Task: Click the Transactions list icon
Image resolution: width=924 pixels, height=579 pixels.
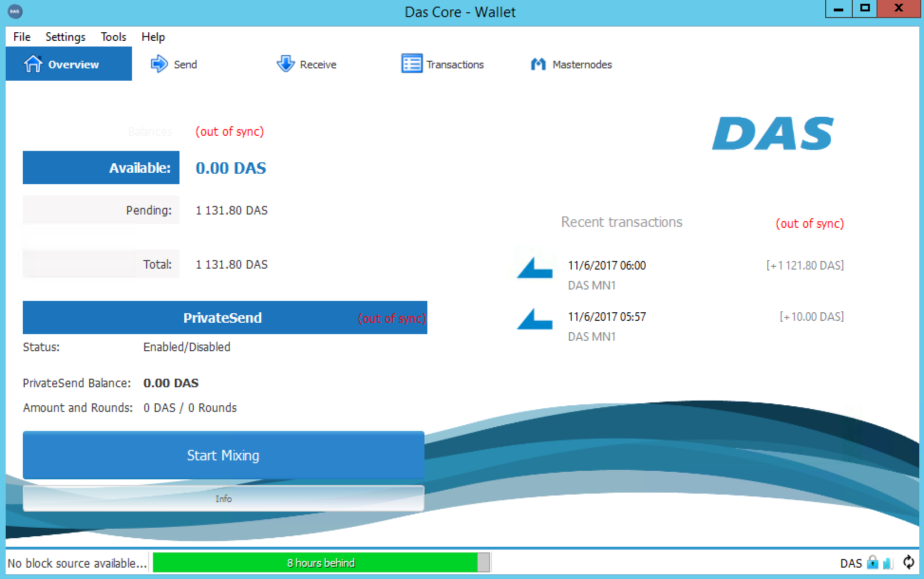Action: coord(411,64)
